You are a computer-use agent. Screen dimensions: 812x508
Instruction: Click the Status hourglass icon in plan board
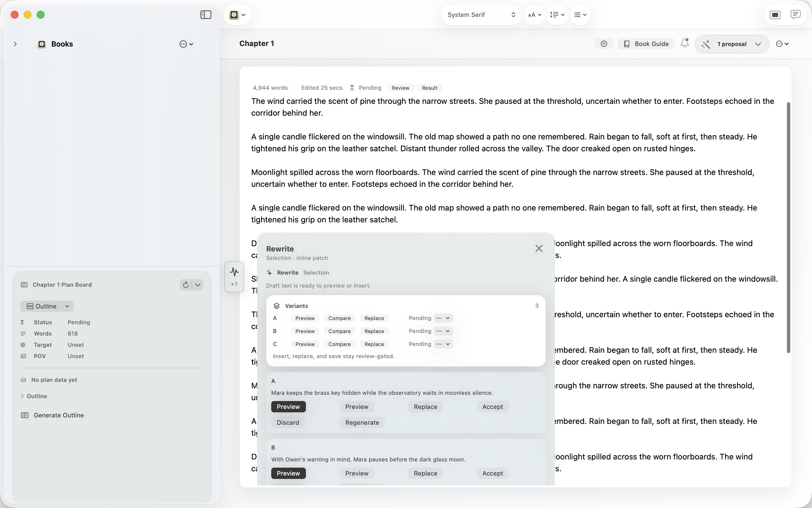coord(23,322)
